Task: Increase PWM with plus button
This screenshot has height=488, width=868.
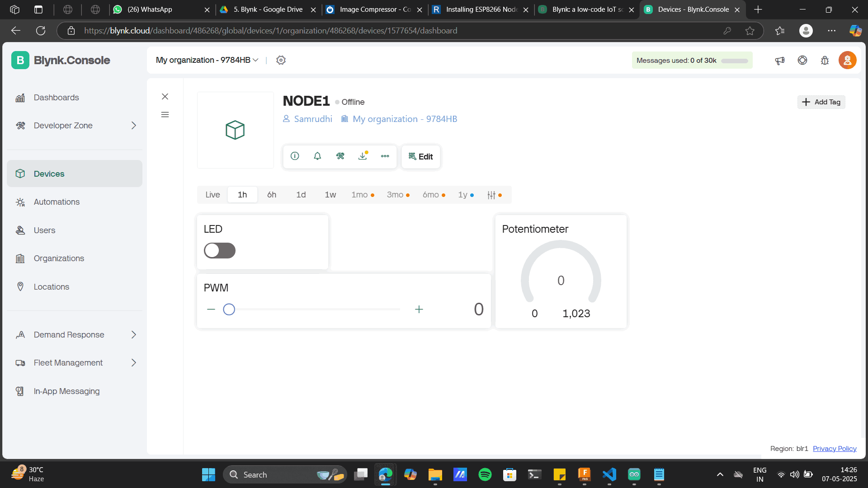Action: pos(419,310)
